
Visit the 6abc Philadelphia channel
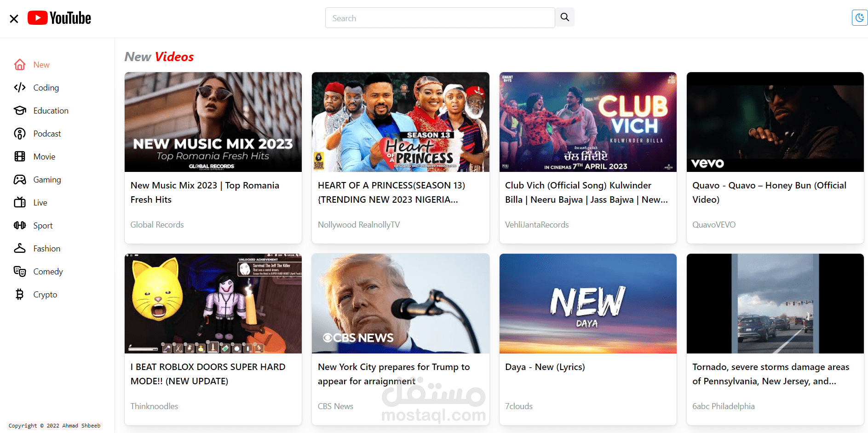(724, 406)
